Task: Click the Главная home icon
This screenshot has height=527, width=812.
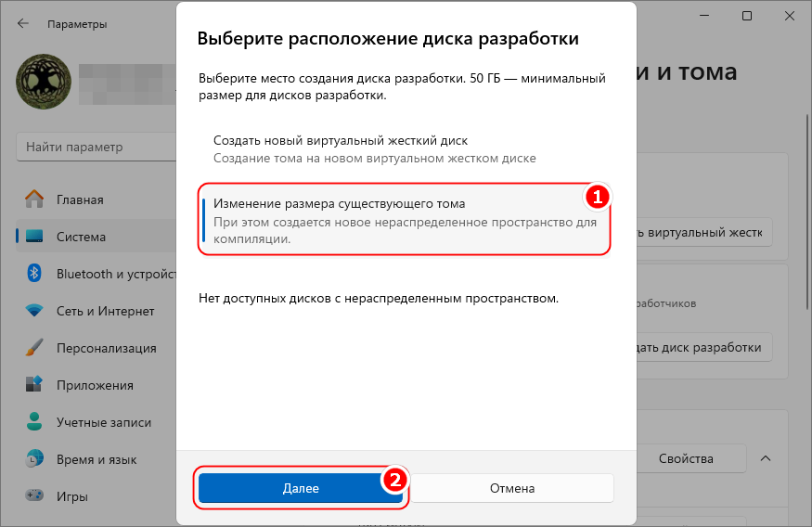Action: click(x=34, y=199)
